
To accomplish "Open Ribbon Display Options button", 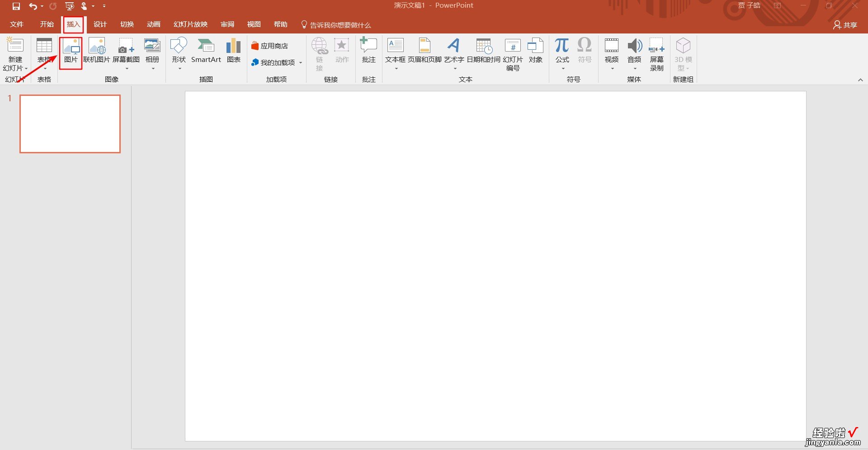I will click(x=777, y=5).
